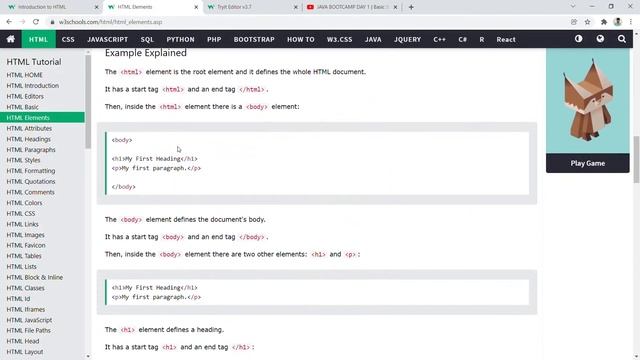Open HTML Comments in sidebar
Image resolution: width=640 pixels, height=360 pixels.
click(30, 192)
